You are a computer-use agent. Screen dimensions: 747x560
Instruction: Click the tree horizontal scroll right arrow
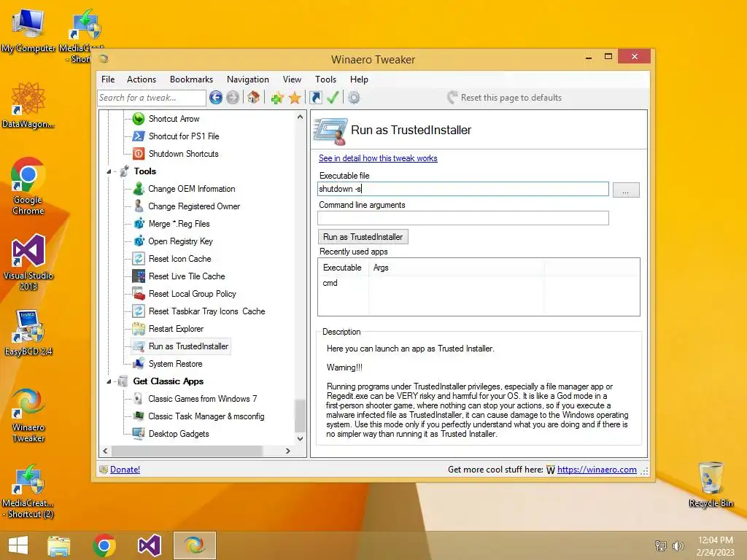287,451
